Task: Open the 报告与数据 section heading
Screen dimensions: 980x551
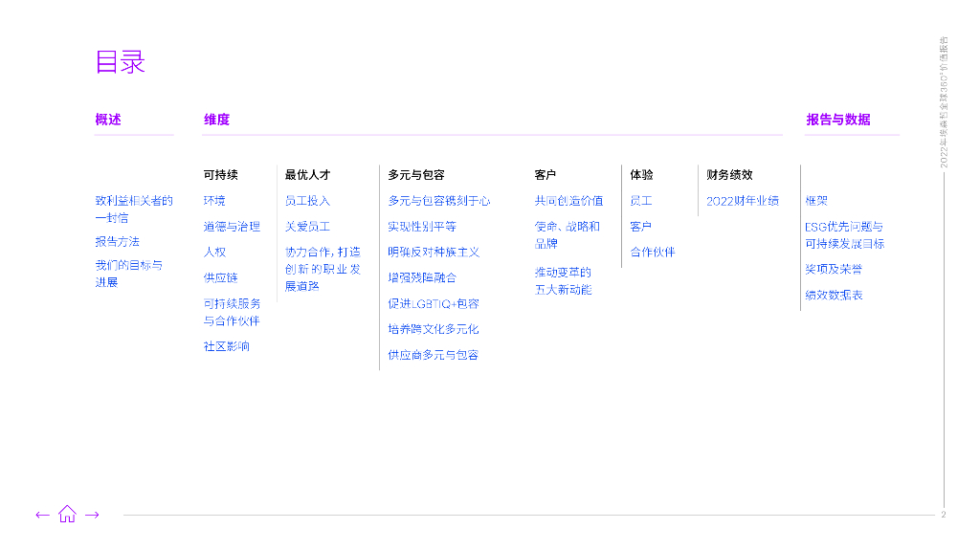Action: coord(838,120)
